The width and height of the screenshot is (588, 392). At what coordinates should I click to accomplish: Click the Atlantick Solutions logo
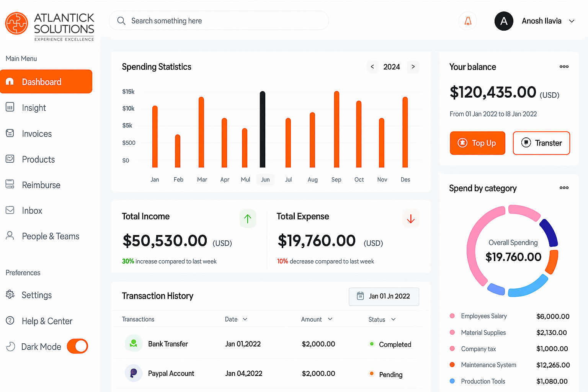pyautogui.click(x=49, y=26)
